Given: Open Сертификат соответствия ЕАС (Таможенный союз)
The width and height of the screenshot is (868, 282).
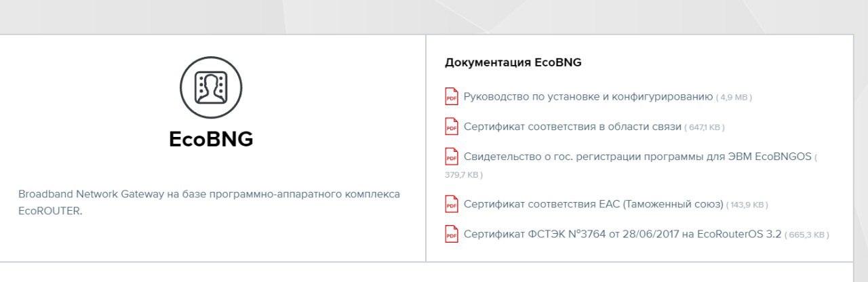Looking at the screenshot, I should click(594, 203).
